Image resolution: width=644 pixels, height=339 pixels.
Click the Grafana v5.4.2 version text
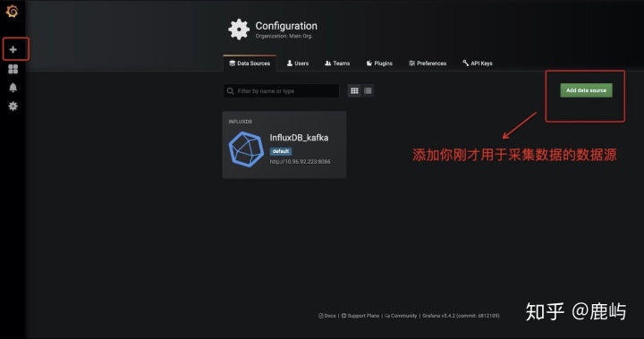(461, 316)
